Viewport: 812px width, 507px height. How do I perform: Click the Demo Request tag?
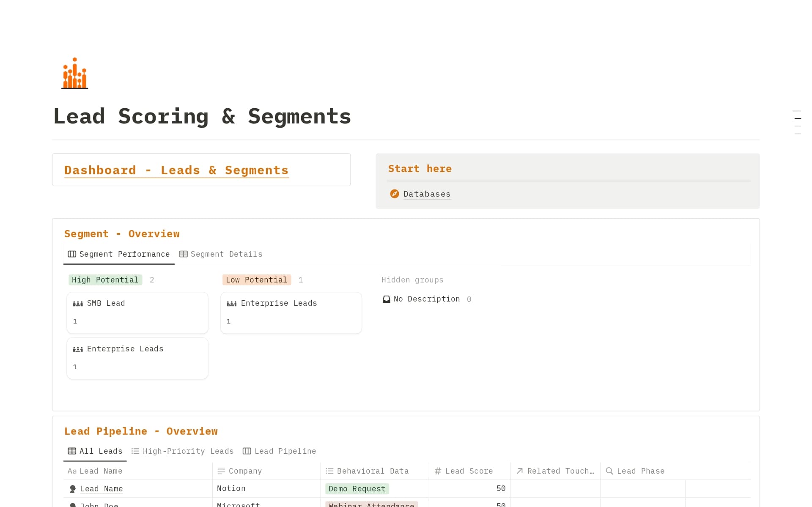pyautogui.click(x=357, y=489)
